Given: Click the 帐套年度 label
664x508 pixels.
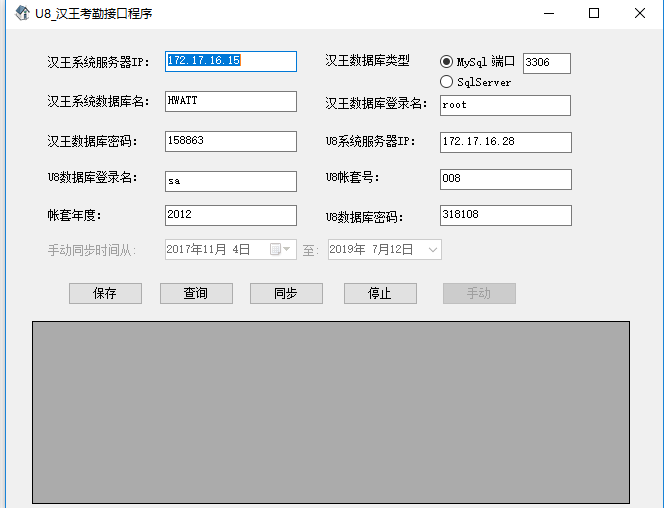Looking at the screenshot, I should tap(74, 215).
